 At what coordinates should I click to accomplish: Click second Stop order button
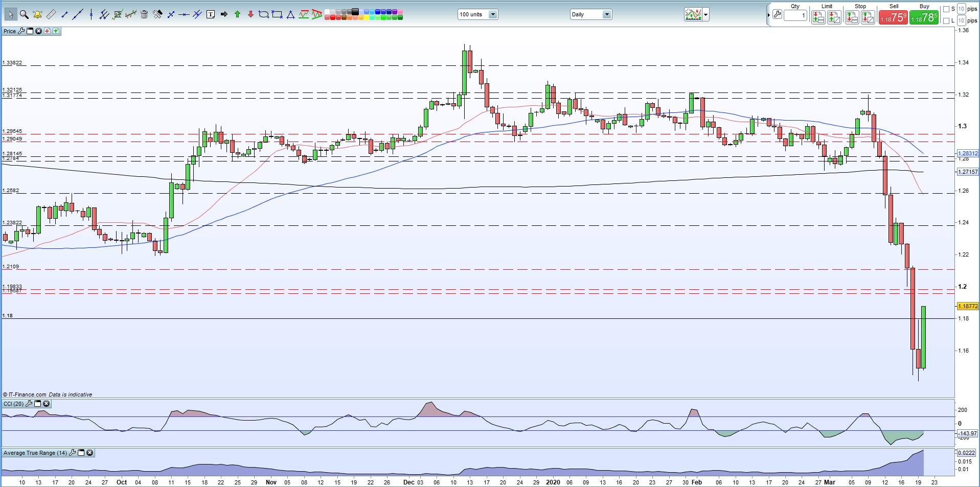pos(868,17)
